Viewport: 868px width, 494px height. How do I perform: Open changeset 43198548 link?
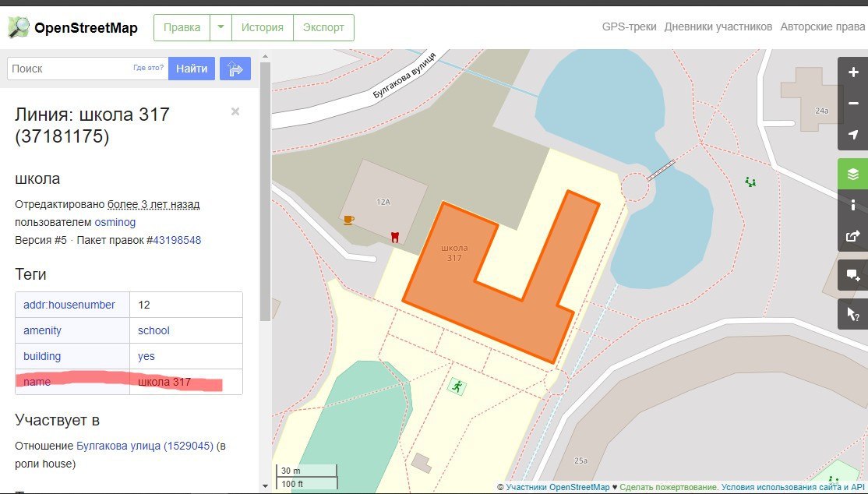177,240
